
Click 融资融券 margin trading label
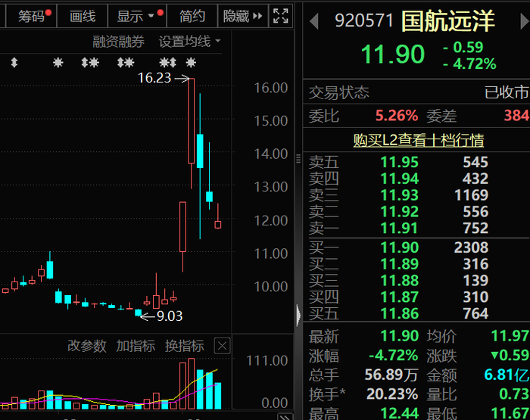118,42
